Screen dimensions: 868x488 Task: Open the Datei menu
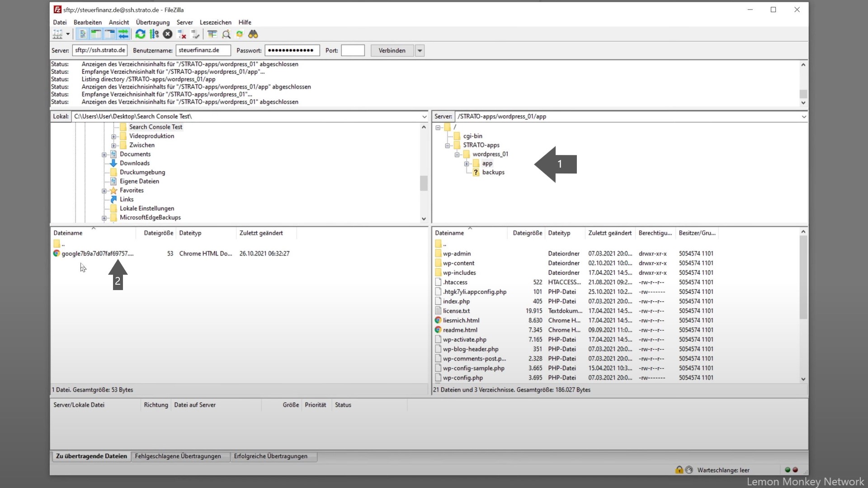[60, 22]
